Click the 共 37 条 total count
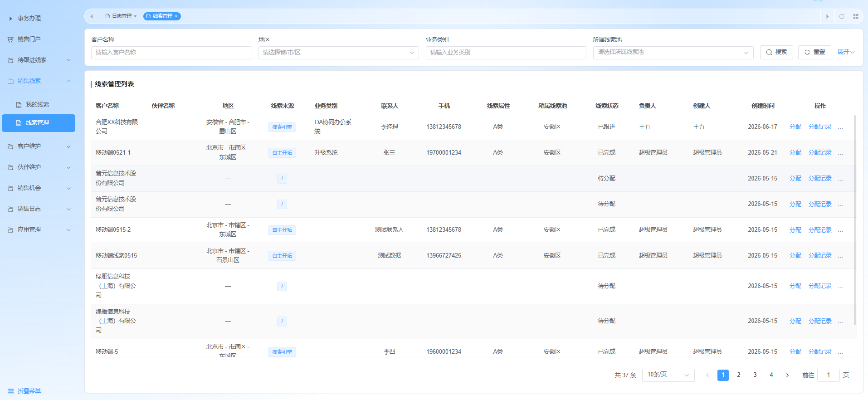The width and height of the screenshot is (868, 400). 625,375
